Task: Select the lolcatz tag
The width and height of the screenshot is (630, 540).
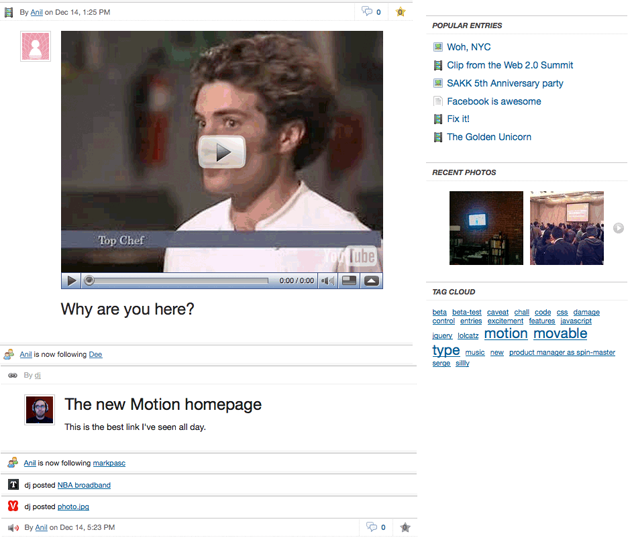Action: [x=468, y=335]
